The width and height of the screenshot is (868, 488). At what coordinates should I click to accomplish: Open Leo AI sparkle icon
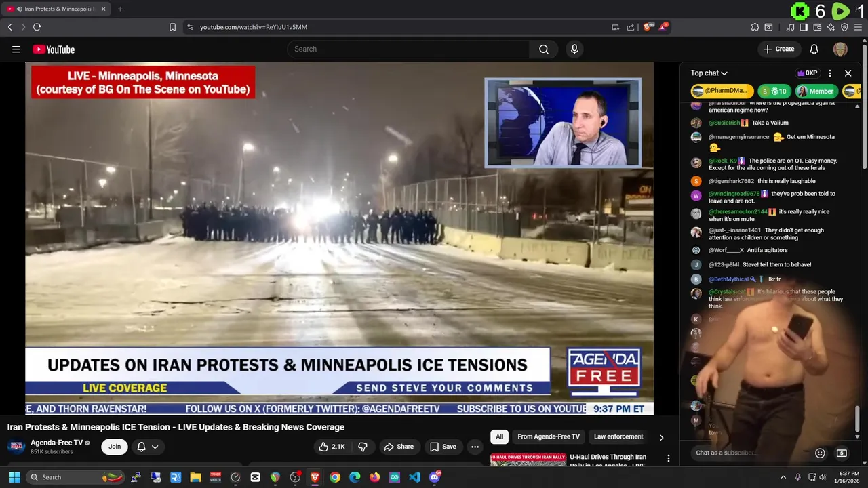tap(831, 27)
